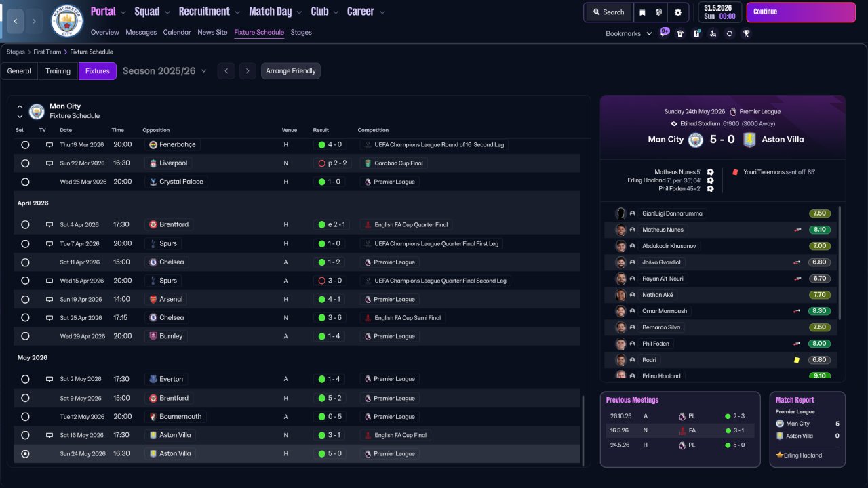868x488 pixels.
Task: Open the bookmark icon beside Search
Action: 642,12
